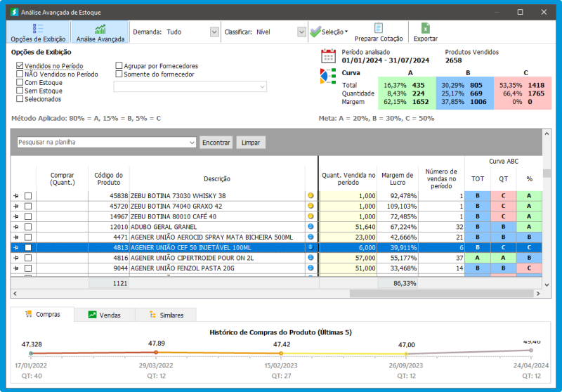Click the Limpar button
The height and width of the screenshot is (392, 562).
(251, 142)
